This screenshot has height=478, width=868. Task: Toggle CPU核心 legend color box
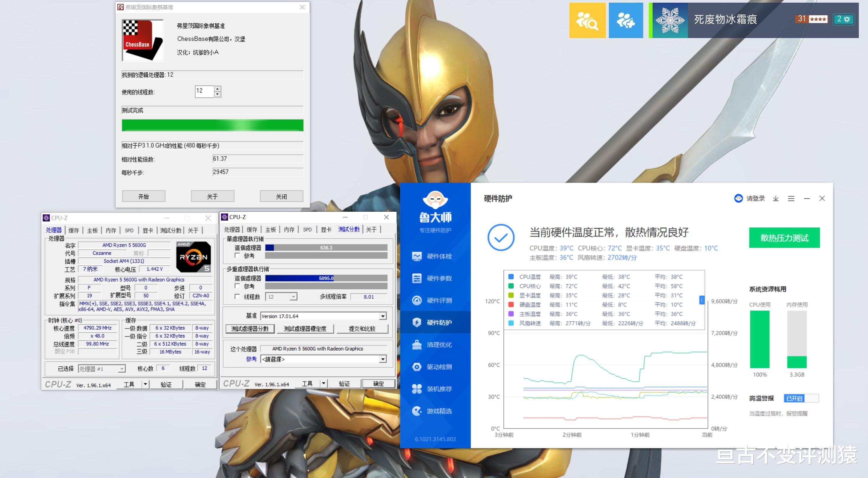(511, 286)
